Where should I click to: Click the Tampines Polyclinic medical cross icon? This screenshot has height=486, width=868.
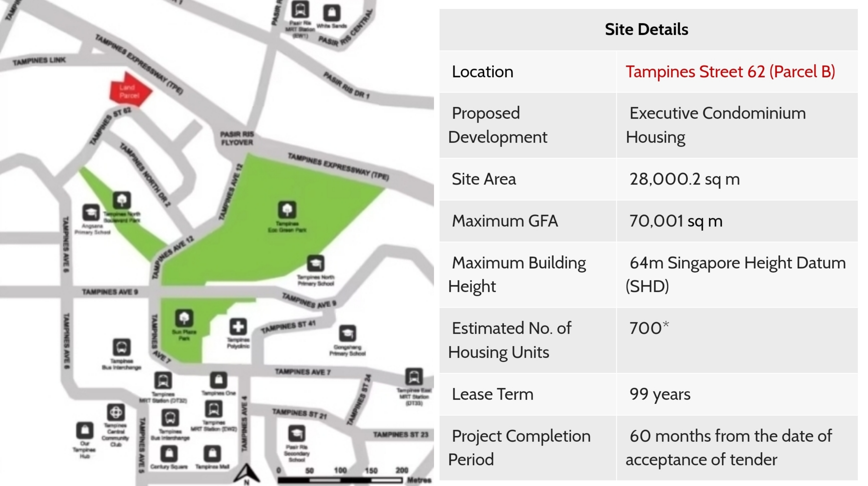238,327
